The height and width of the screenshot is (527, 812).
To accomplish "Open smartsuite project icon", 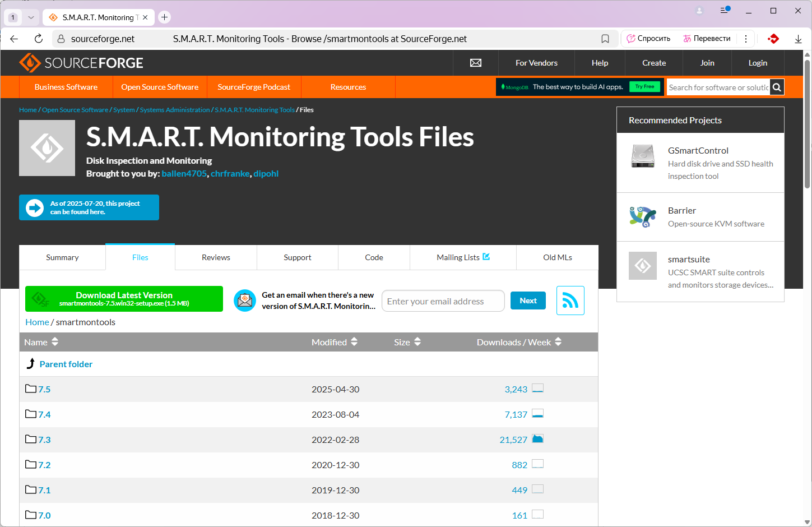I will point(643,266).
